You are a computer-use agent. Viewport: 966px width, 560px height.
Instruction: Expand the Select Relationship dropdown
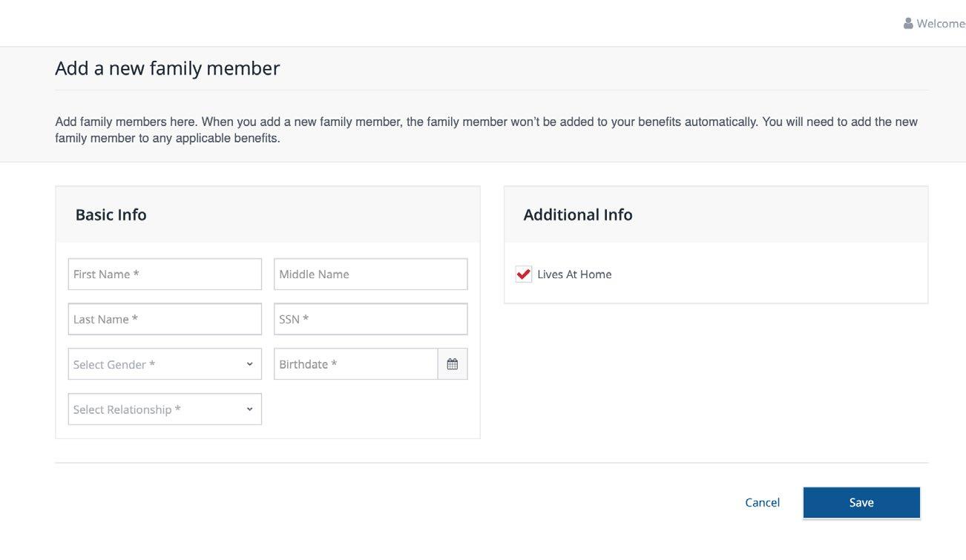pyautogui.click(x=164, y=409)
